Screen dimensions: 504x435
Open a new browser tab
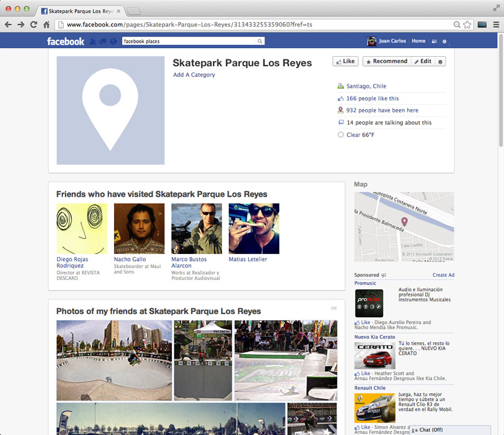tap(134, 11)
